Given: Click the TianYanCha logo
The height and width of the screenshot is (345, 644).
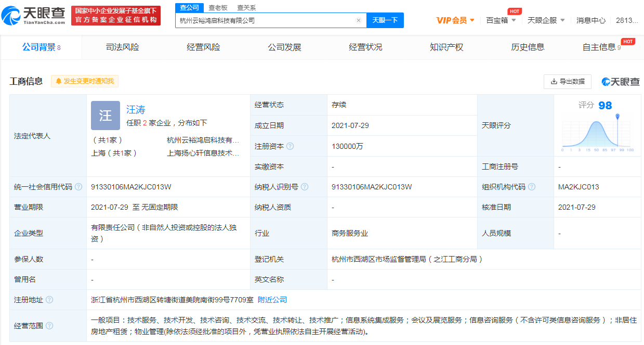Looking at the screenshot, I should [34, 16].
